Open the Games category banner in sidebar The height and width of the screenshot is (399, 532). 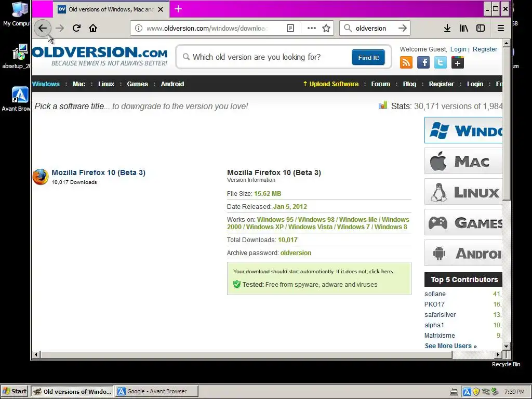point(463,222)
